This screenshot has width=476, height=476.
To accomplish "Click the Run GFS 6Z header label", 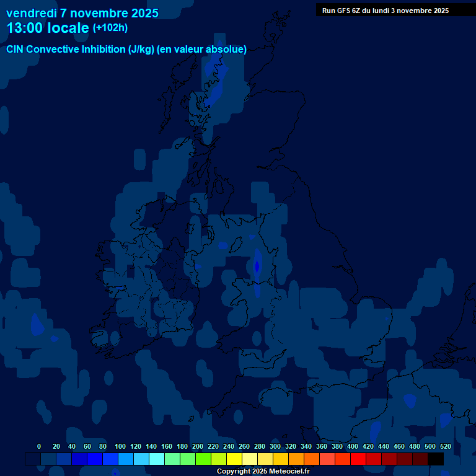I will [385, 11].
